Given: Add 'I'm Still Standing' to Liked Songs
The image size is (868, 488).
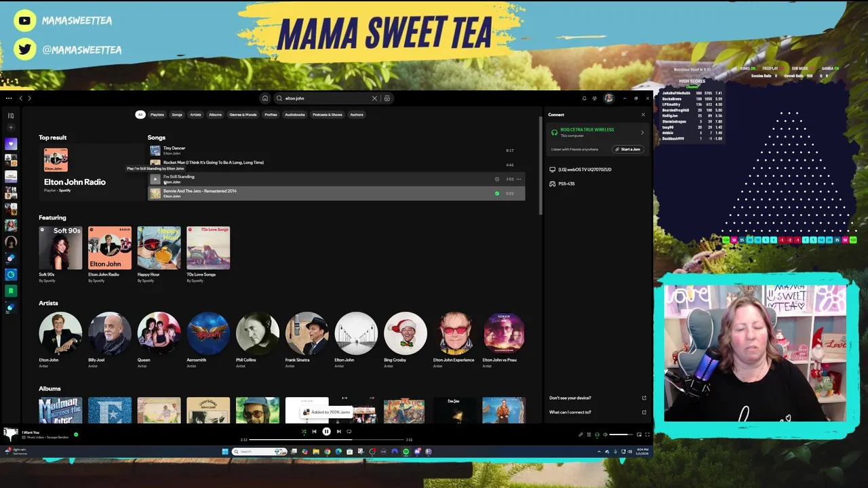Looking at the screenshot, I should (497, 180).
